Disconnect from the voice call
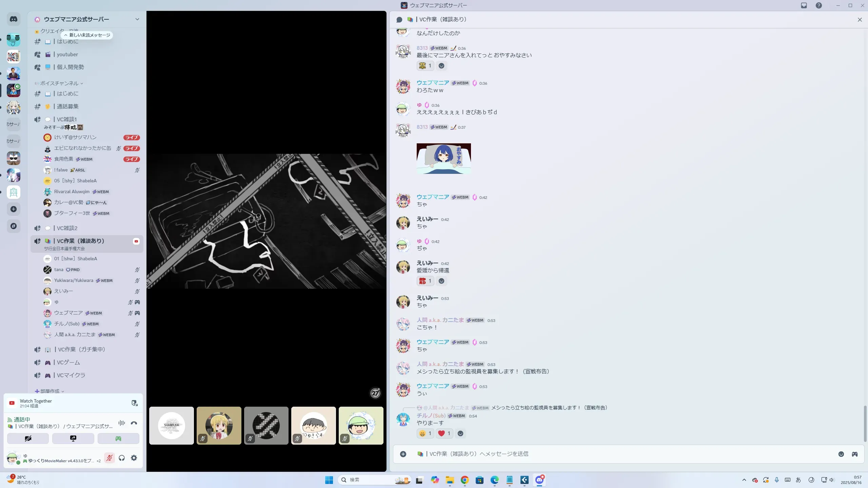Image resolution: width=868 pixels, height=488 pixels. click(134, 423)
